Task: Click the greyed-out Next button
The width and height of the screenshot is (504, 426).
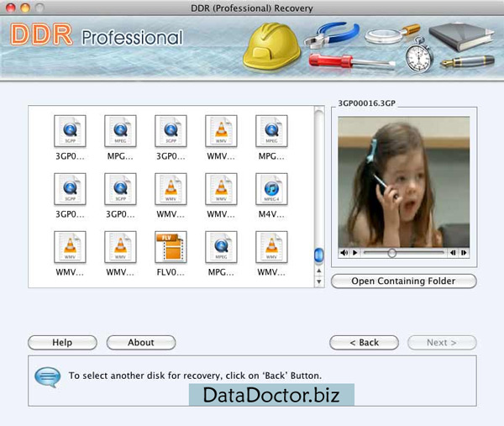Action: (442, 343)
